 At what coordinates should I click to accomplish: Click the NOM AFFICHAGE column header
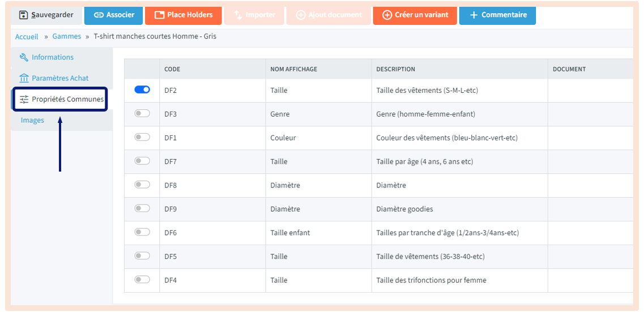coord(293,69)
